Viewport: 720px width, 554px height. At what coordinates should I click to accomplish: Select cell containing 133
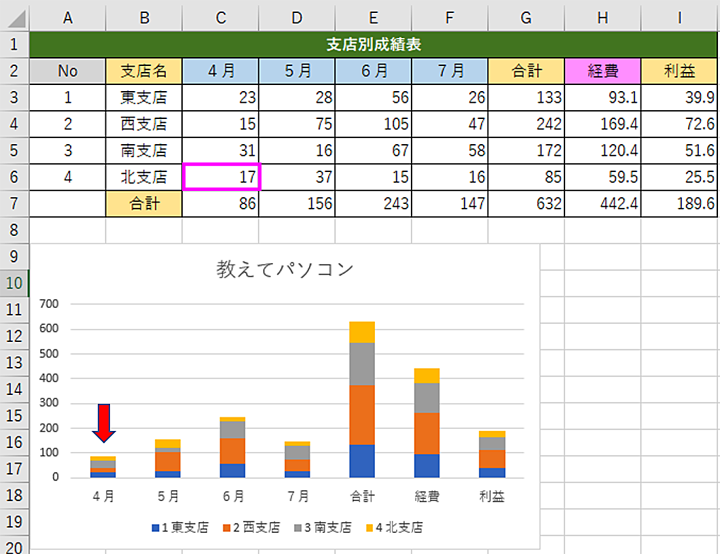[x=526, y=97]
